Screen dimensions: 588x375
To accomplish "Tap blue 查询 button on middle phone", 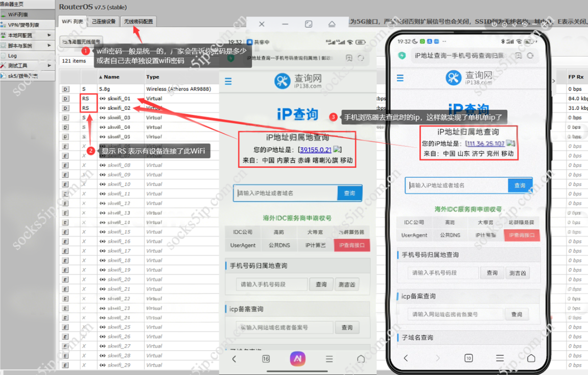I will 349,193.
